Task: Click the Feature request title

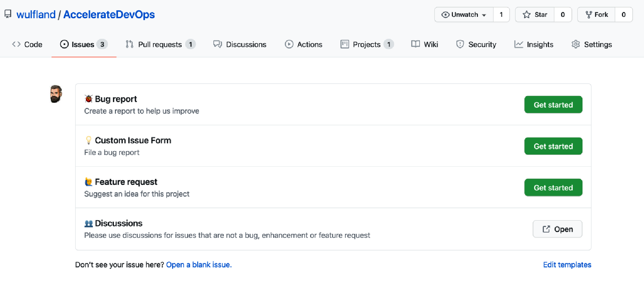Action: coord(126,182)
